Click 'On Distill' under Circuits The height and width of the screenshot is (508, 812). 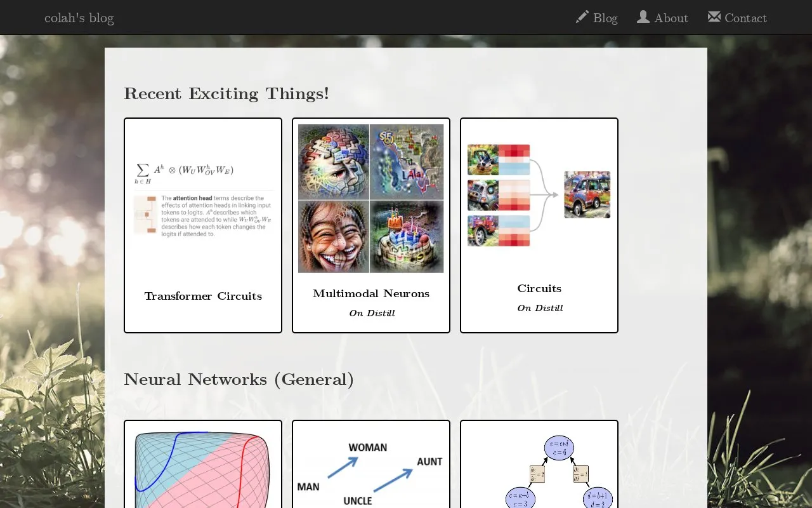[x=540, y=308]
